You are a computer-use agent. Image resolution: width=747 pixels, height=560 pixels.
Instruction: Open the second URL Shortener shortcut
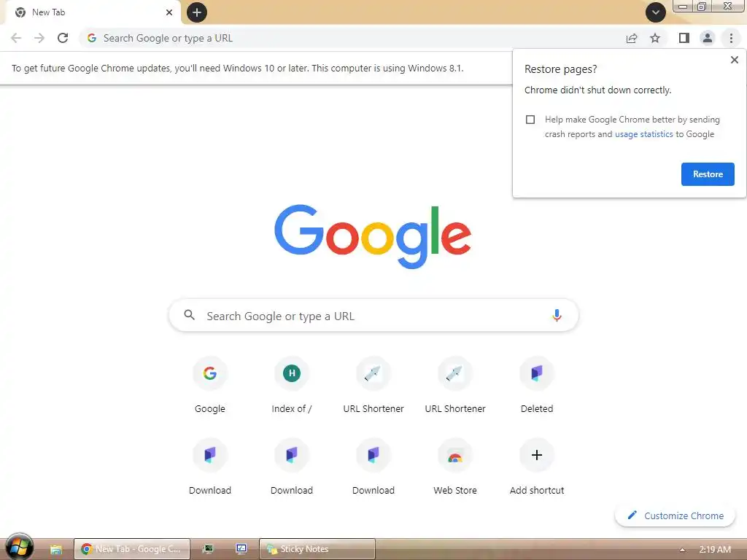point(455,386)
